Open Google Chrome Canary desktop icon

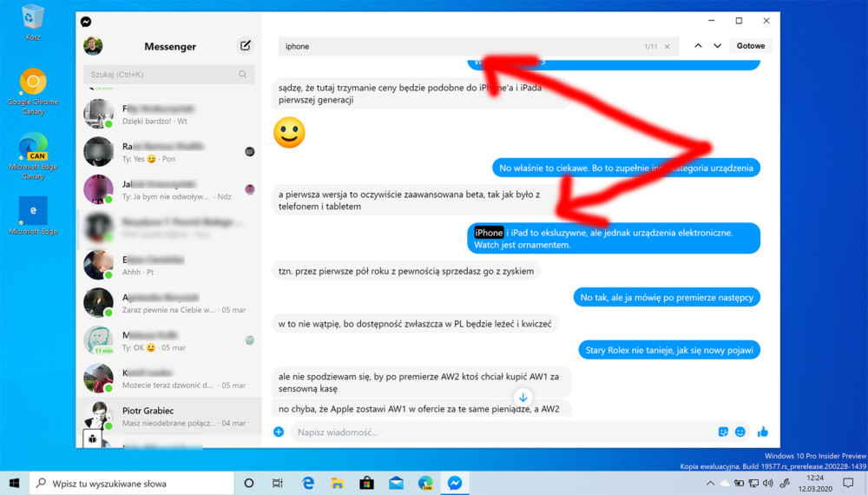click(x=33, y=92)
